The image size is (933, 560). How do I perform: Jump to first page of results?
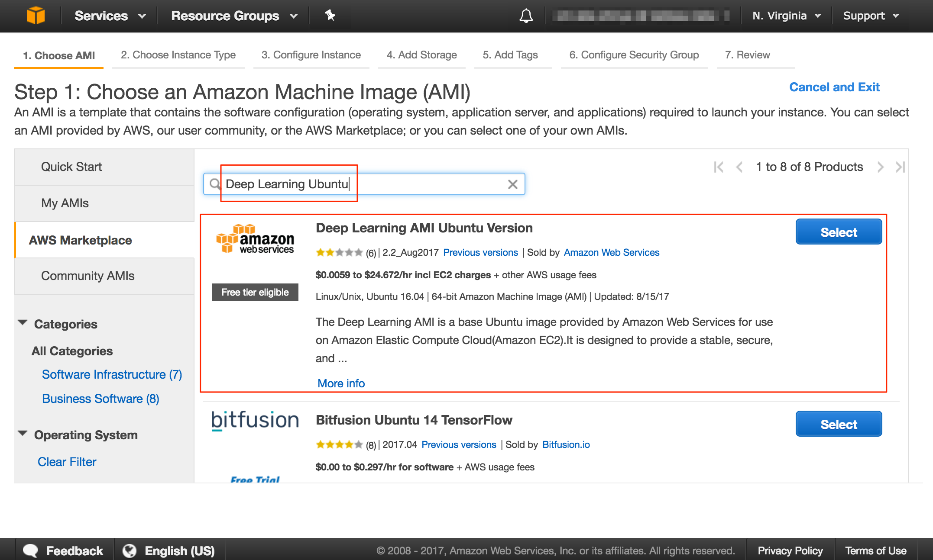(x=719, y=167)
